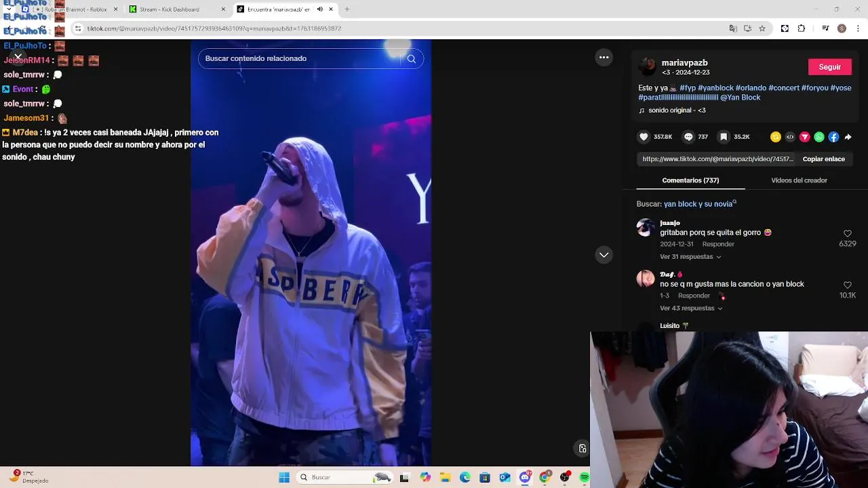Click the Windows taskbar Buscar search box
This screenshot has height=488, width=868.
(x=344, y=477)
